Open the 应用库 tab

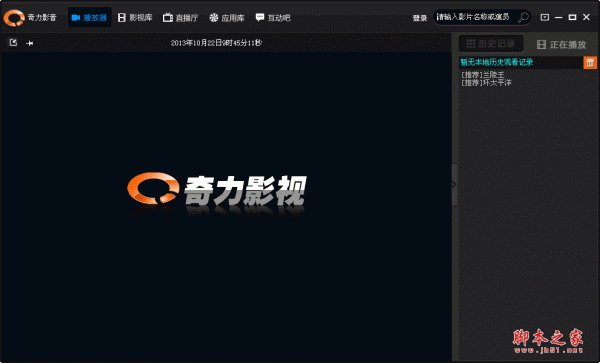227,18
